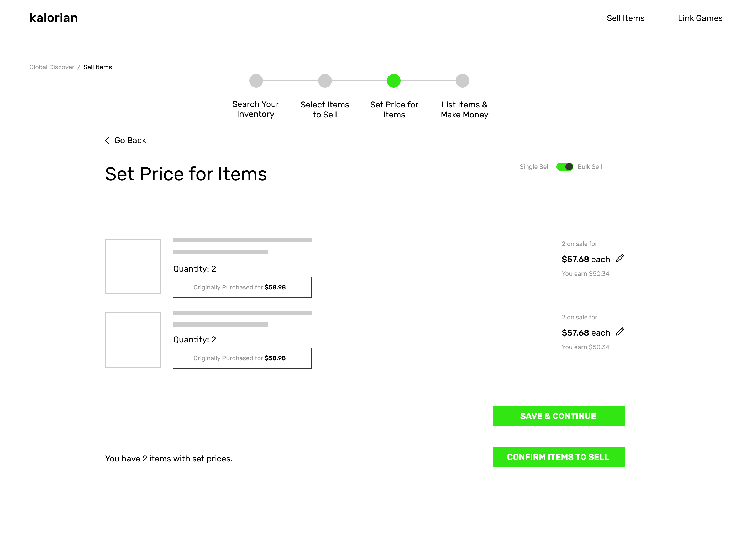Click the green Set Price for Items progress dot

(393, 81)
